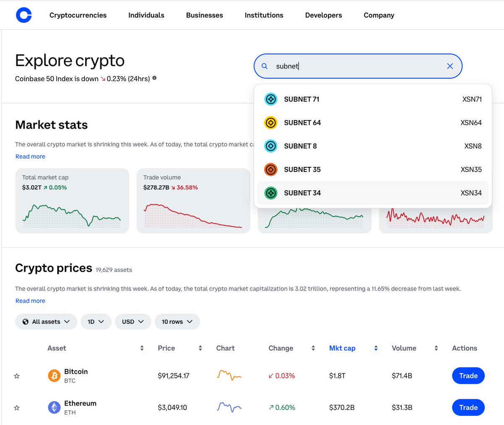Select SUBNET 8 search result
The image size is (504, 425).
[x=373, y=146]
